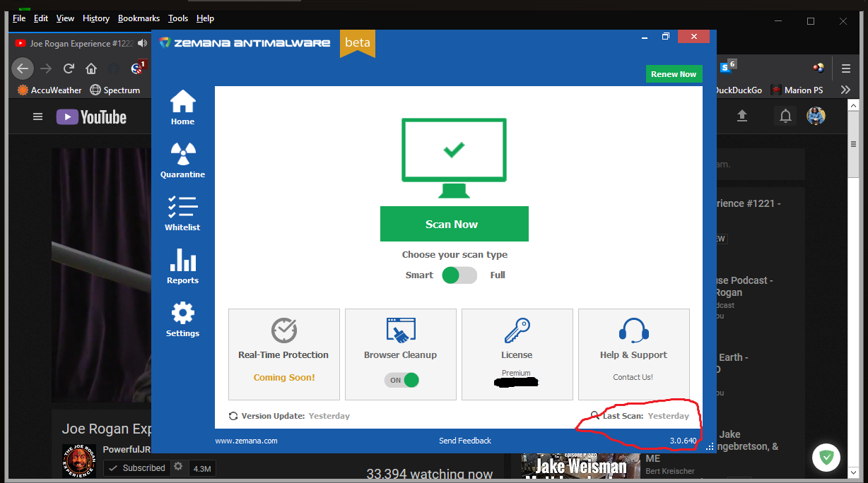This screenshot has height=483, width=868.
Task: Open the browser History menu
Action: tap(96, 18)
